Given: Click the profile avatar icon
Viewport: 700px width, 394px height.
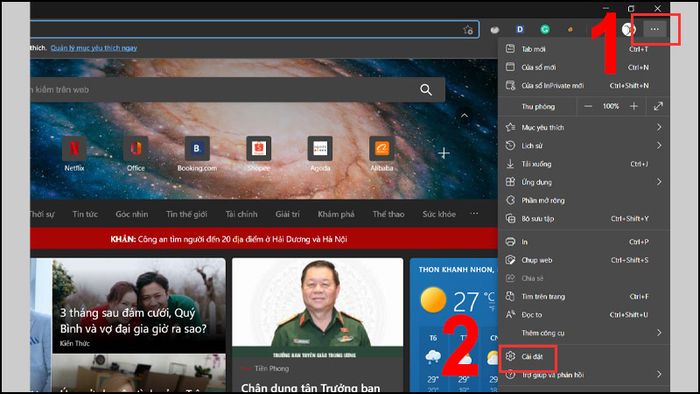Looking at the screenshot, I should (629, 29).
